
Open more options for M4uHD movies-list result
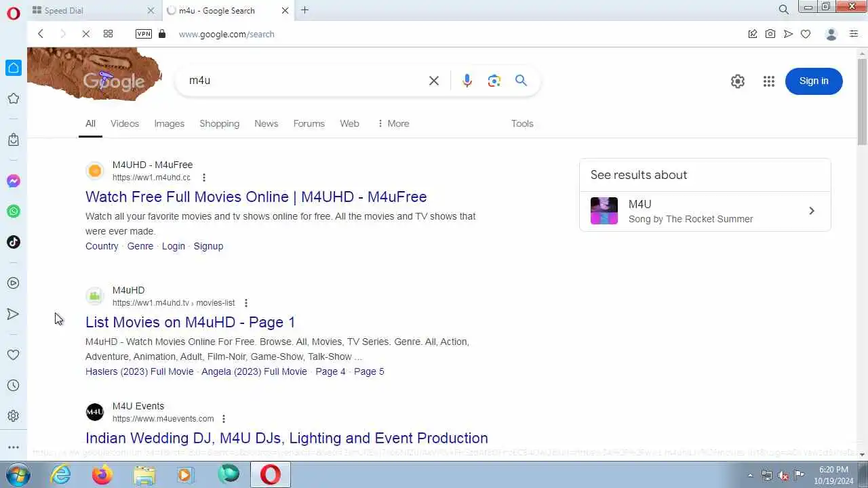click(246, 303)
